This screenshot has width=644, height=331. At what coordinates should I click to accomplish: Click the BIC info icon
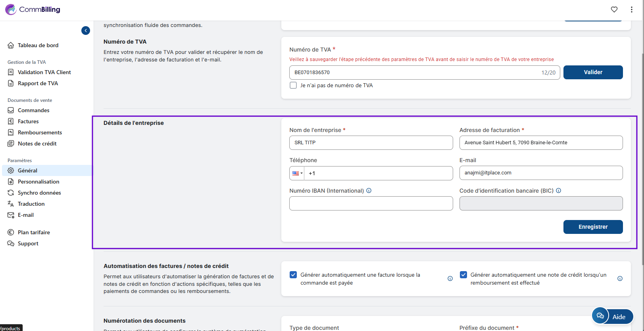pyautogui.click(x=558, y=191)
